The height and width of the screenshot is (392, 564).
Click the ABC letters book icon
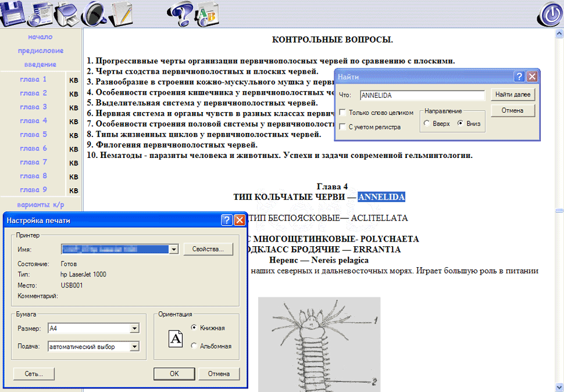pyautogui.click(x=207, y=15)
